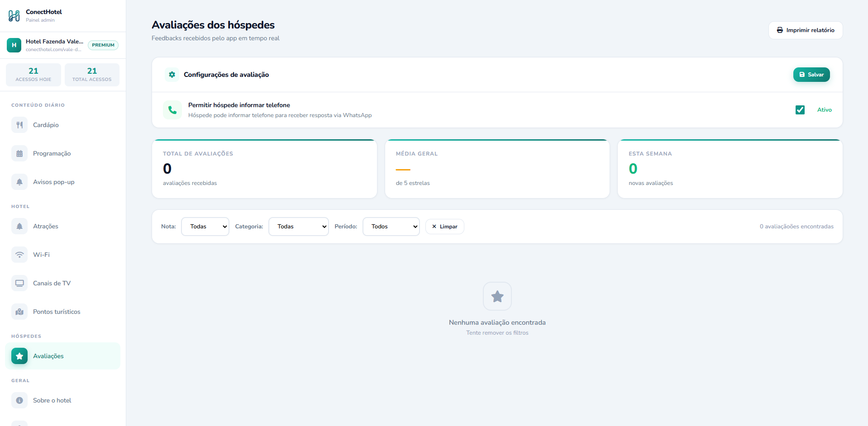
Task: Click 'Configurações de avaliação' section title
Action: (226, 75)
